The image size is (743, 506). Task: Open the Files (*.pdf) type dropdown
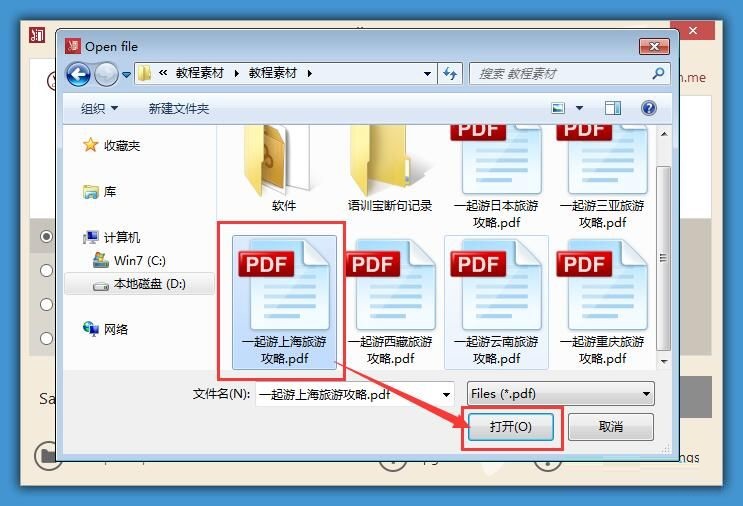pyautogui.click(x=561, y=394)
